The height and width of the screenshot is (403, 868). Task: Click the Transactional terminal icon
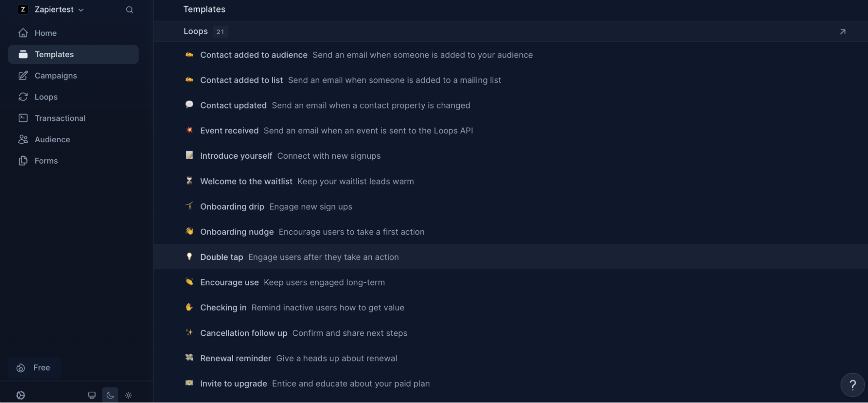tap(23, 118)
